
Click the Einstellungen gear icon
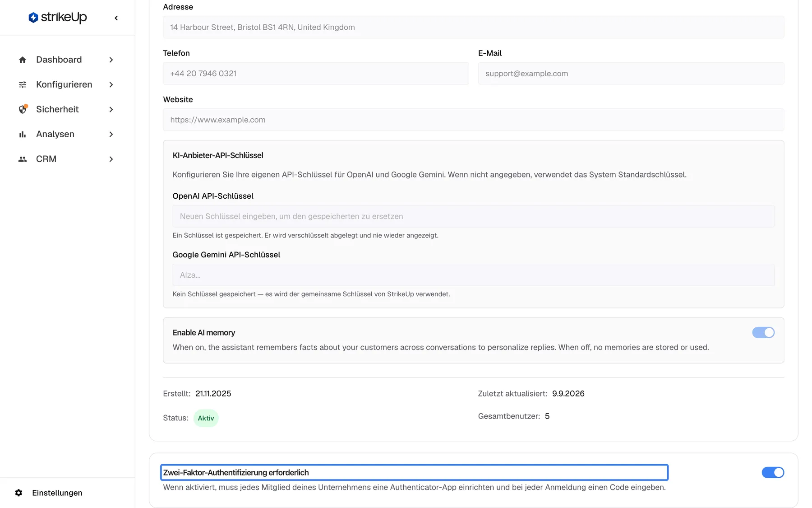point(18,493)
